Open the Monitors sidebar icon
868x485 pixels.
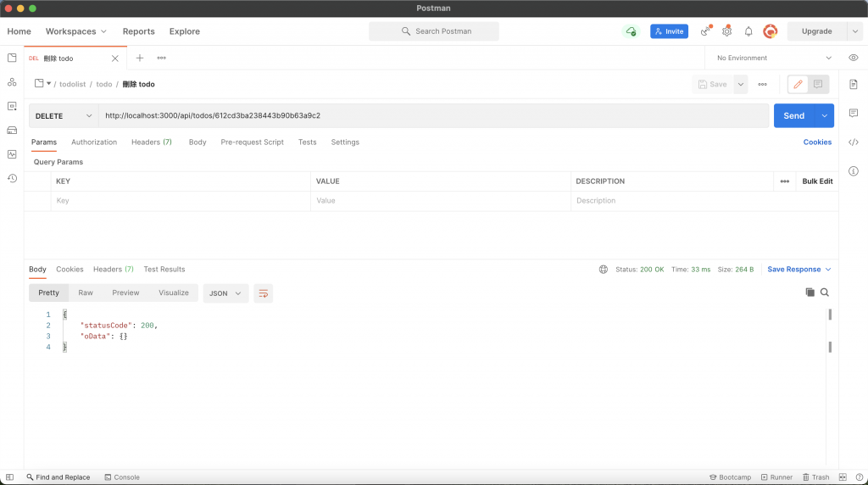pos(12,154)
